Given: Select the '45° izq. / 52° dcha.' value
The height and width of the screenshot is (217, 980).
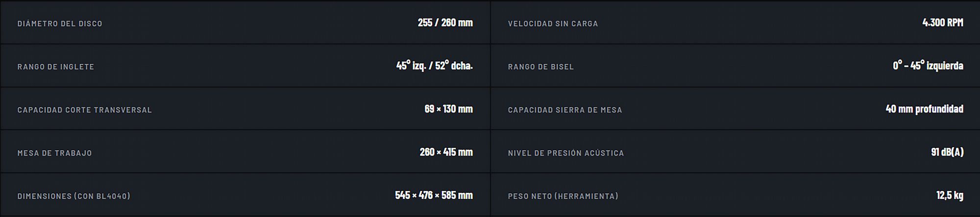Looking at the screenshot, I should 434,66.
